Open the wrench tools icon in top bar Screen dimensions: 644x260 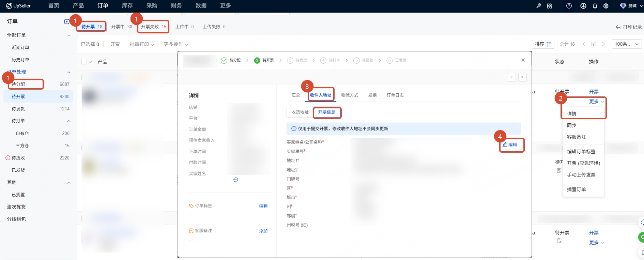click(x=539, y=6)
